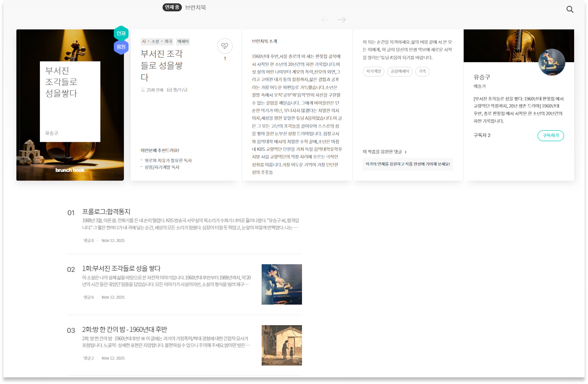Image resolution: width=588 pixels, height=384 pixels.
Task: Open episode 1회:부서진 조각들로 성을 쌓다
Action: click(121, 268)
